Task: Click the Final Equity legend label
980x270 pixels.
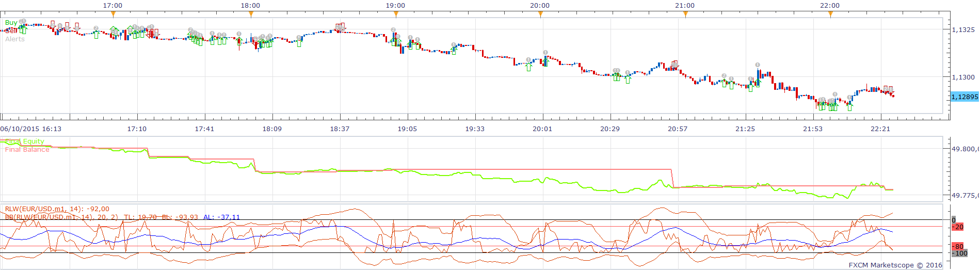Action: pyautogui.click(x=25, y=141)
